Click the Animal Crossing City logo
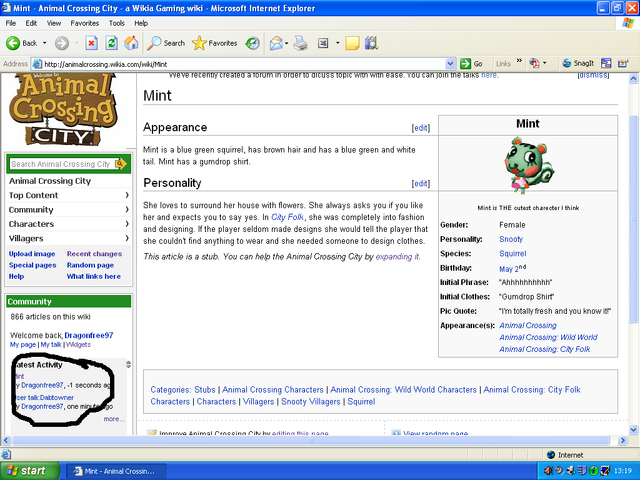This screenshot has width=640, height=480. [62, 109]
